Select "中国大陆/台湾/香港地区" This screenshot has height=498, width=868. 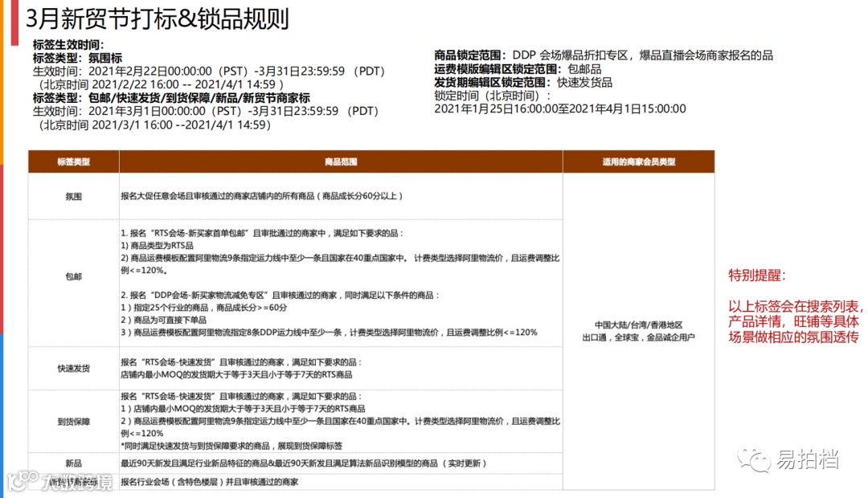639,325
